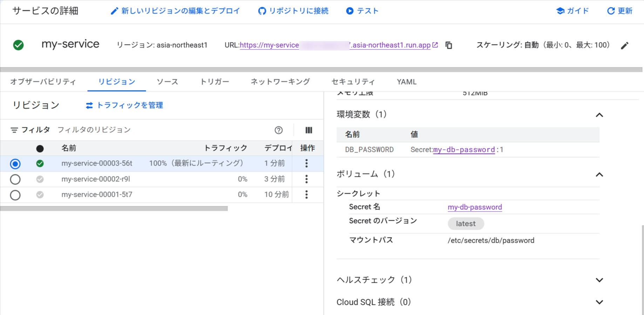This screenshot has width=644, height=315.
Task: Open the セキュリティ tab
Action: coord(353,82)
